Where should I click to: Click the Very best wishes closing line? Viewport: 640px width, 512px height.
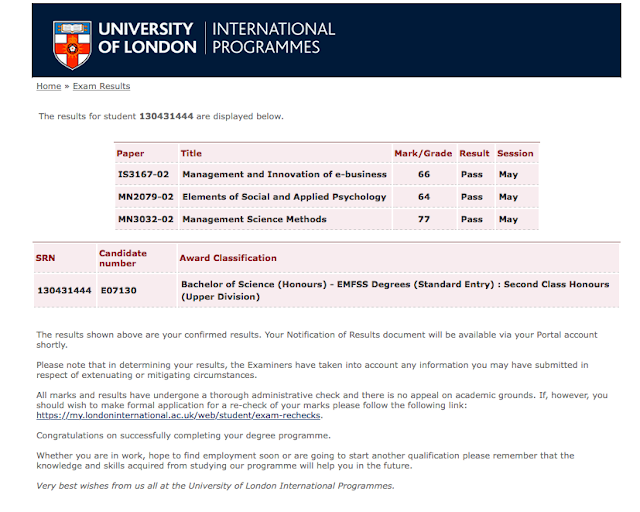[x=215, y=486]
